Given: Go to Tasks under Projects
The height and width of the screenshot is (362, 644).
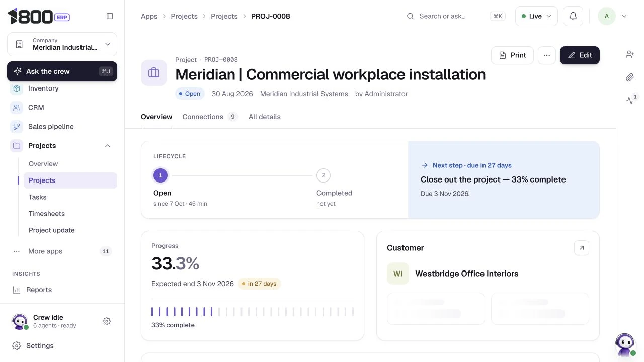Looking at the screenshot, I should [70, 197].
